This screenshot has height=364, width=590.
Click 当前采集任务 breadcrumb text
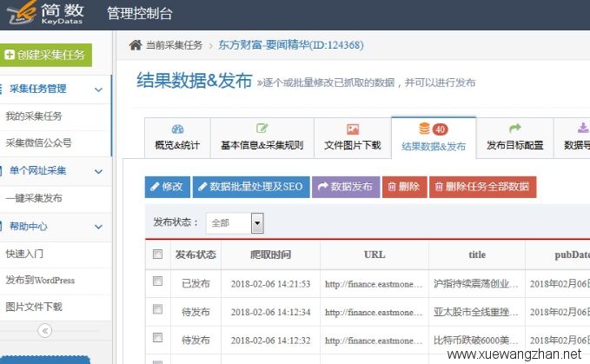click(x=174, y=45)
